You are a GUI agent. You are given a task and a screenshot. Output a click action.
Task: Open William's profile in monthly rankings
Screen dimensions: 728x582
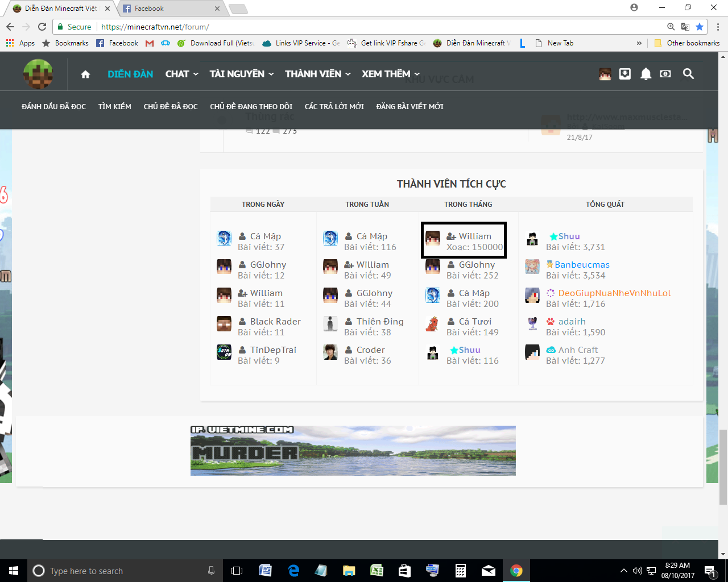click(x=475, y=236)
